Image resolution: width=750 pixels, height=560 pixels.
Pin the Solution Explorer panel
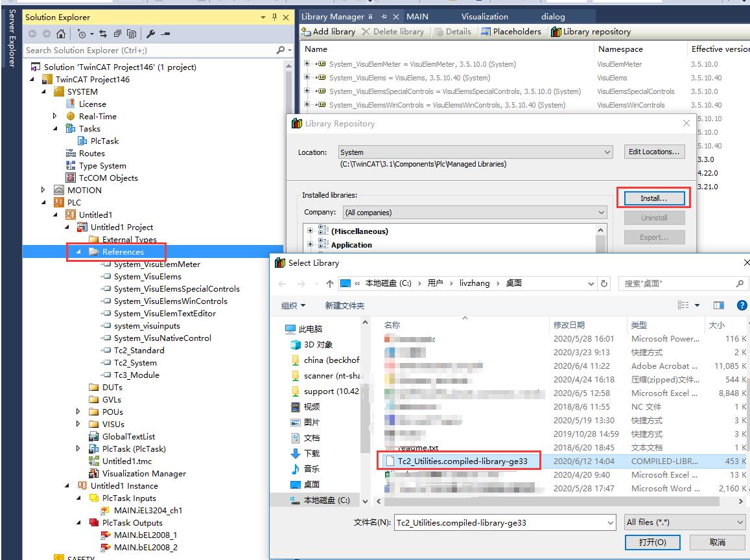click(x=275, y=17)
